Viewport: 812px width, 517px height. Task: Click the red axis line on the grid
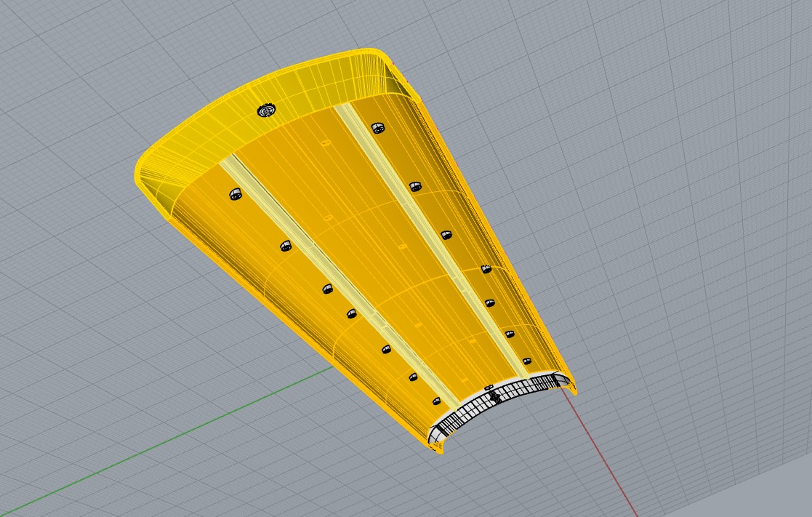[600, 452]
